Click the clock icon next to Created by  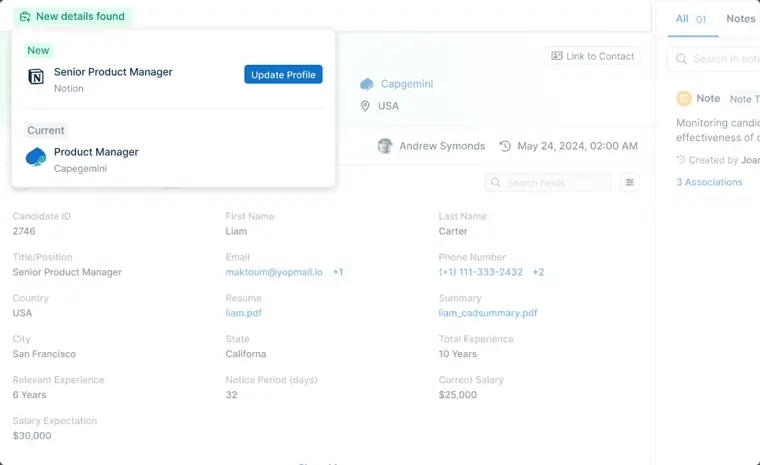681,160
